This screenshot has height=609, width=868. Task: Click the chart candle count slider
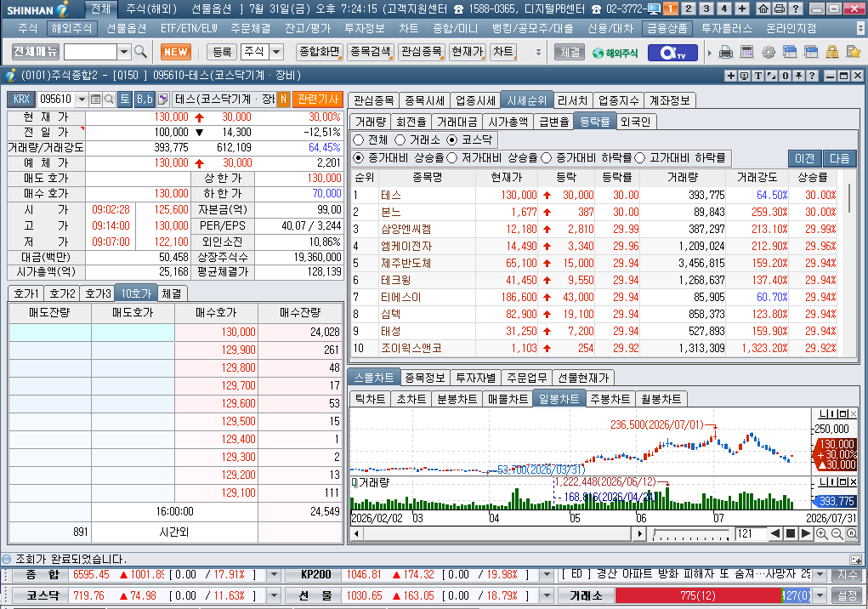tap(691, 534)
